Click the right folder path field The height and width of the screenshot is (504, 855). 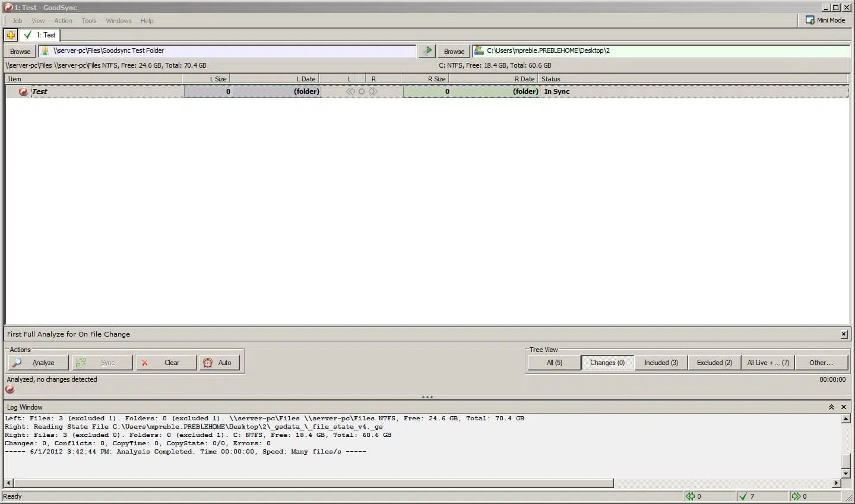(x=661, y=51)
